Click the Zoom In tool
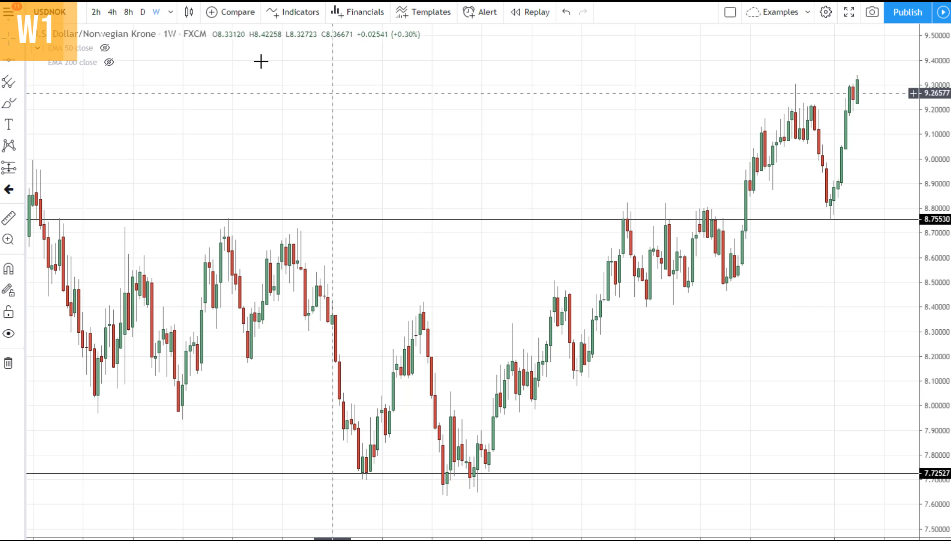951x541 pixels. (8, 239)
